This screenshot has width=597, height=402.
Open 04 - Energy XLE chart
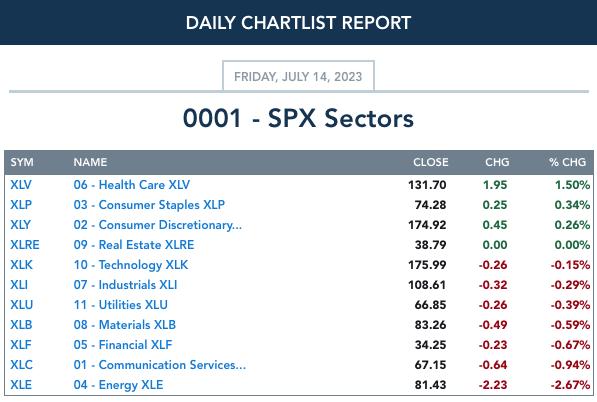(118, 384)
